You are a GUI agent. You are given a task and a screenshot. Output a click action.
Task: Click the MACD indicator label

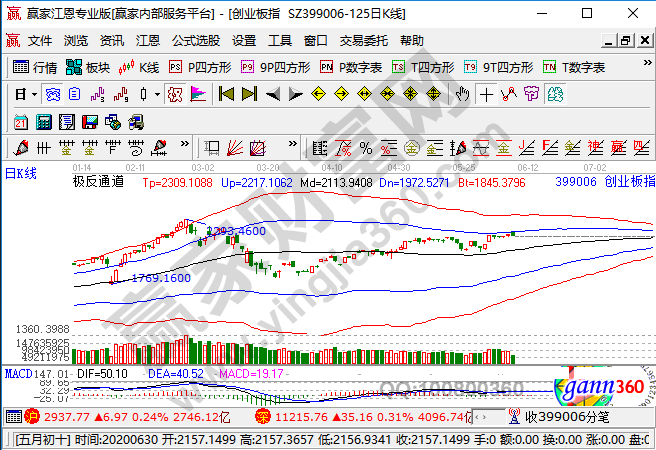click(x=18, y=373)
